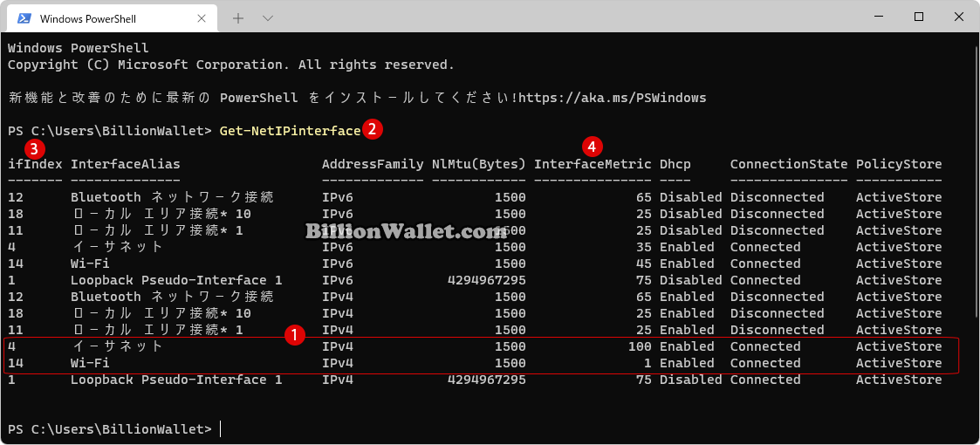Click metric 65 in Bluetooth IPv4 row
Image resolution: width=980 pixels, height=445 pixels.
[x=643, y=297]
